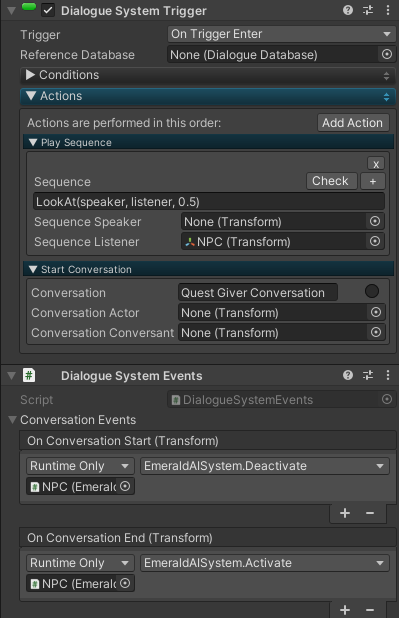Image resolution: width=399 pixels, height=618 pixels.
Task: Pick object for Conversation Conversant field
Action: tap(376, 332)
